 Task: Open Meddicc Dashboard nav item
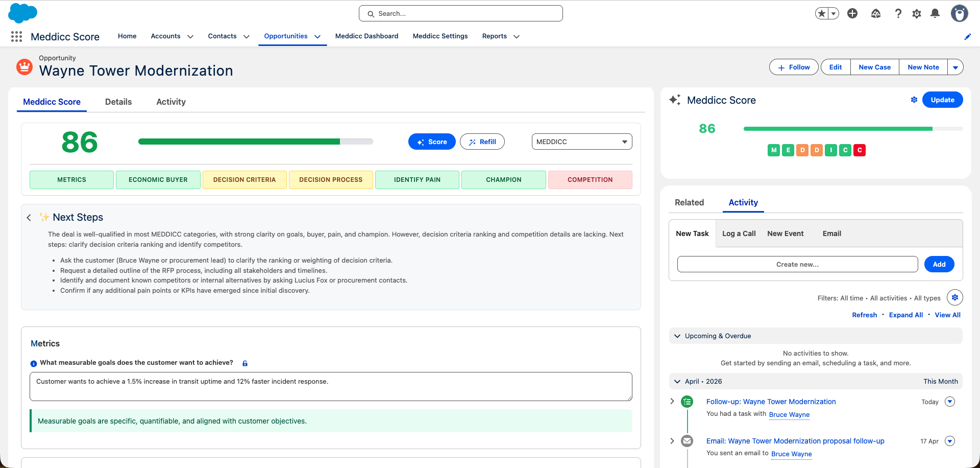(366, 36)
